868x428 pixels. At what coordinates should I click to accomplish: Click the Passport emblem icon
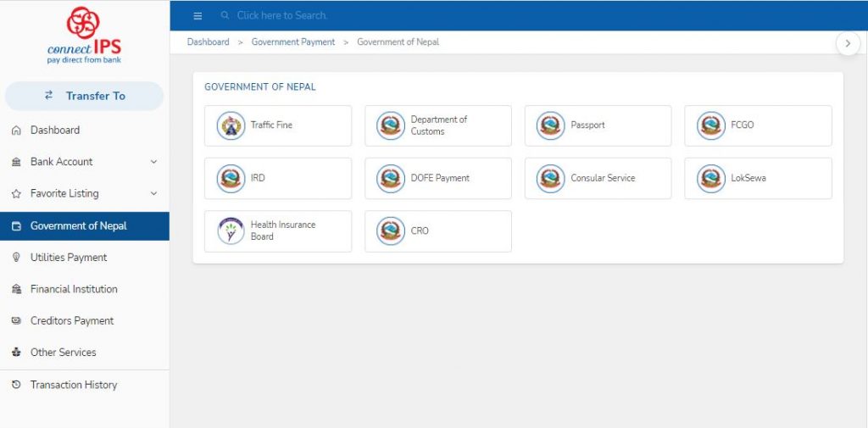coord(551,125)
